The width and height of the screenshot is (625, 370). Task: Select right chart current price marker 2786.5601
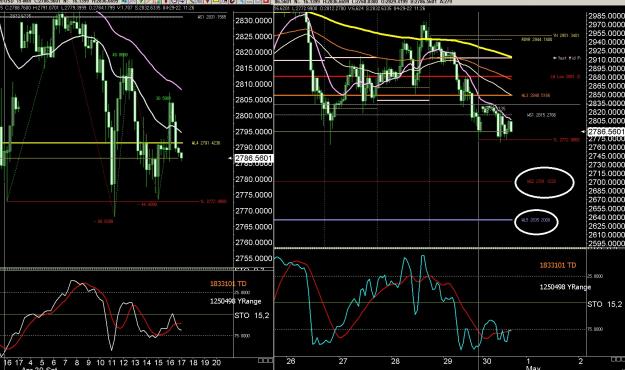click(606, 131)
